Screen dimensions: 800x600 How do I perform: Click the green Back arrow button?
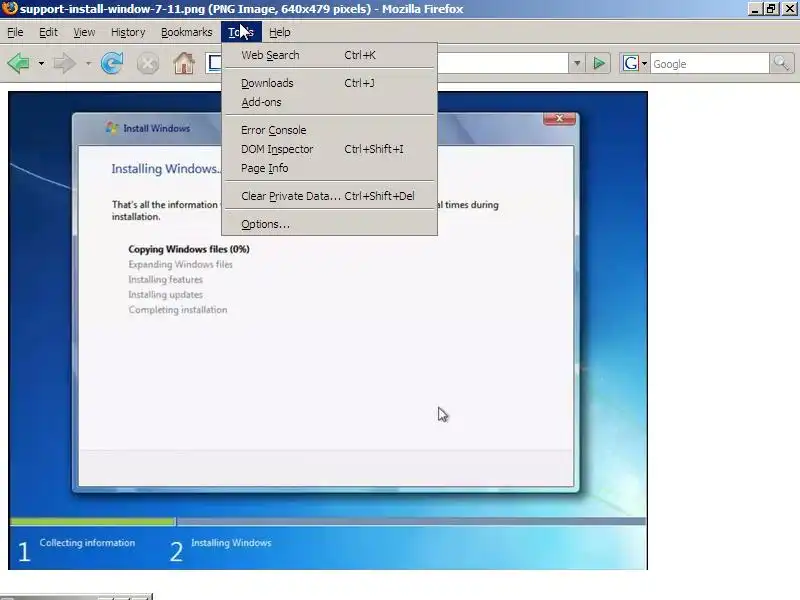(x=19, y=64)
